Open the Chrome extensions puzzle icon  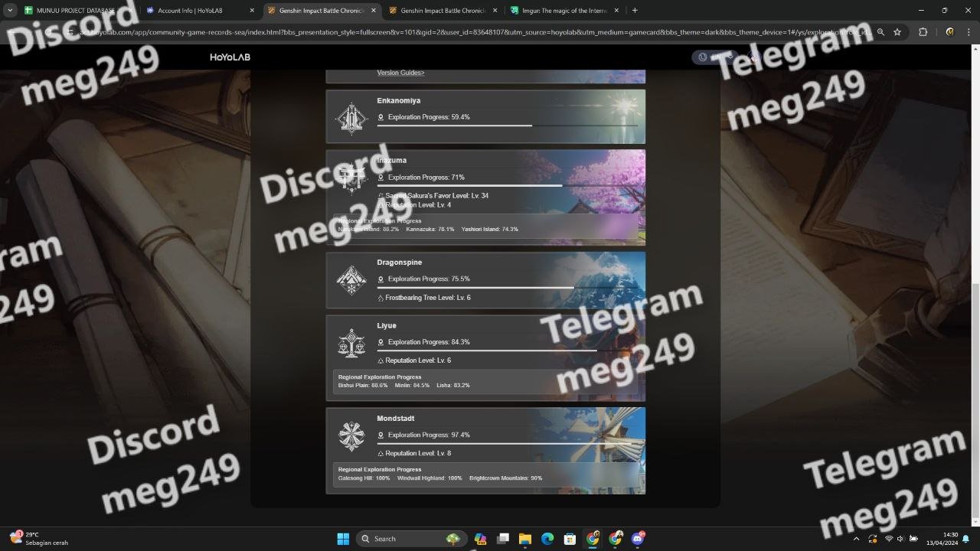tap(923, 32)
